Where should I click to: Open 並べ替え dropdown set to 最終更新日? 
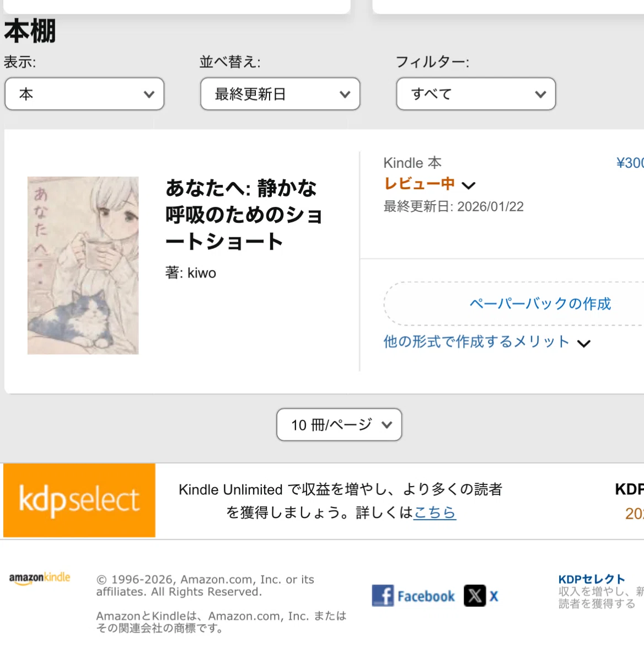tap(280, 94)
